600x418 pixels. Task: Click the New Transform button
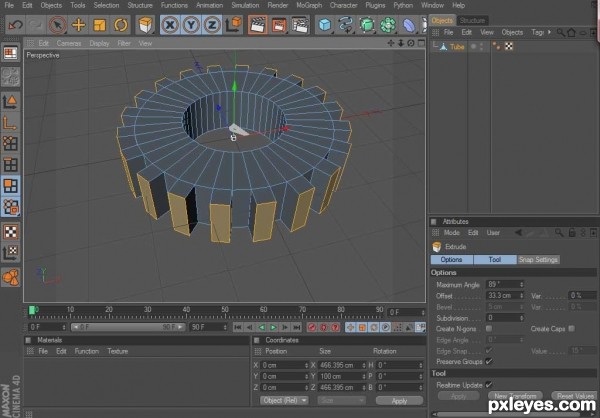coord(515,396)
